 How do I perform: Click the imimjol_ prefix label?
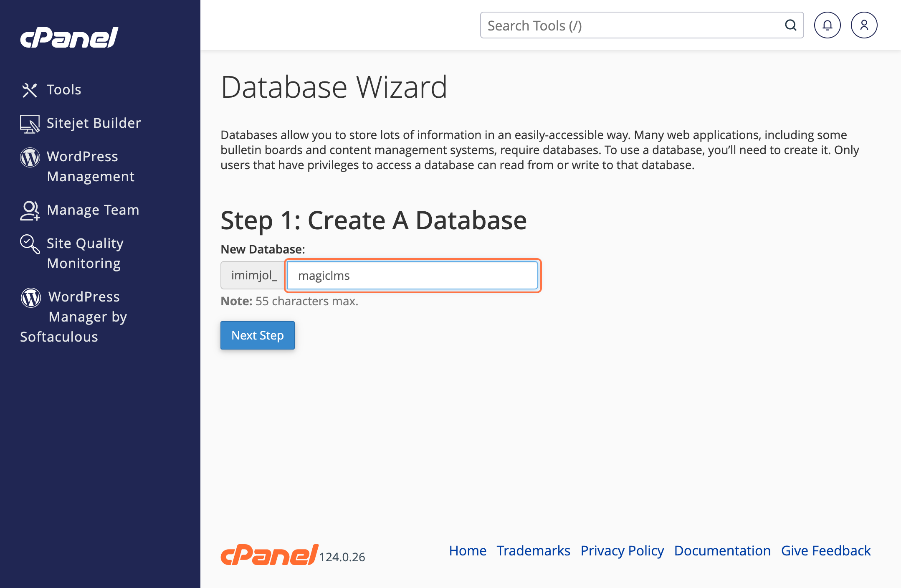(254, 276)
